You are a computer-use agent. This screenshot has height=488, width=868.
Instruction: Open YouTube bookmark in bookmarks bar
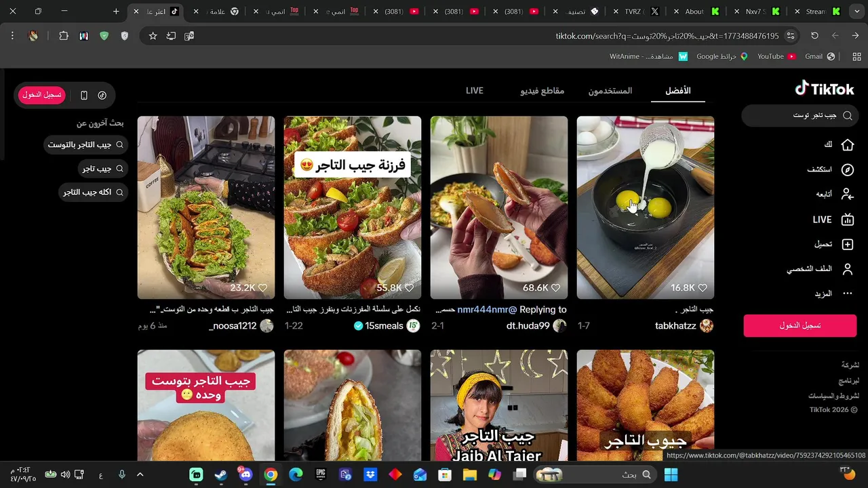pos(776,57)
